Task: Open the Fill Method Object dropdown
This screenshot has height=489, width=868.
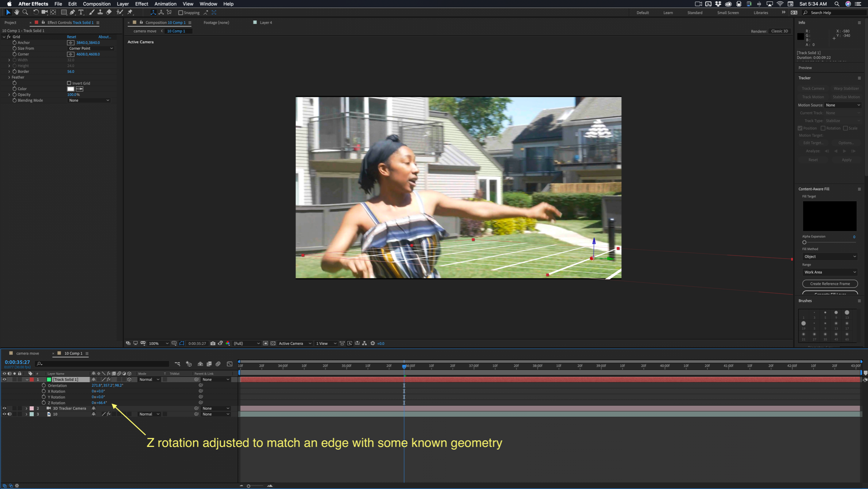Action: (830, 257)
